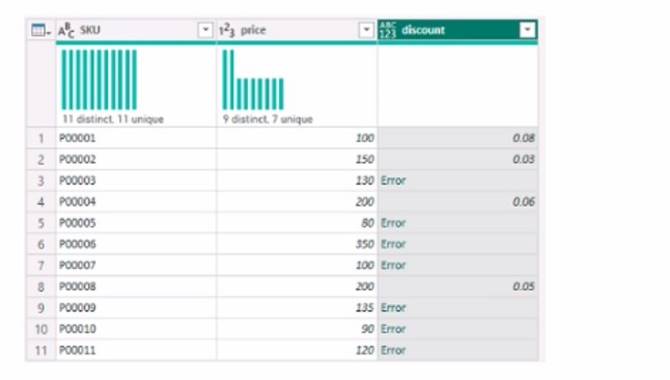Click the 123 number type icon for price

227,30
